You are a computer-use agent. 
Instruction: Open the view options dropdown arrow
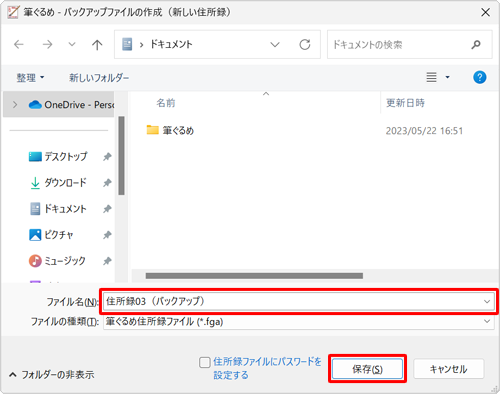click(447, 77)
